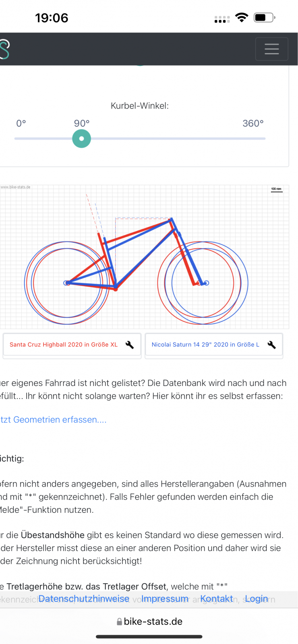Open the Impressum footer link

point(165,599)
